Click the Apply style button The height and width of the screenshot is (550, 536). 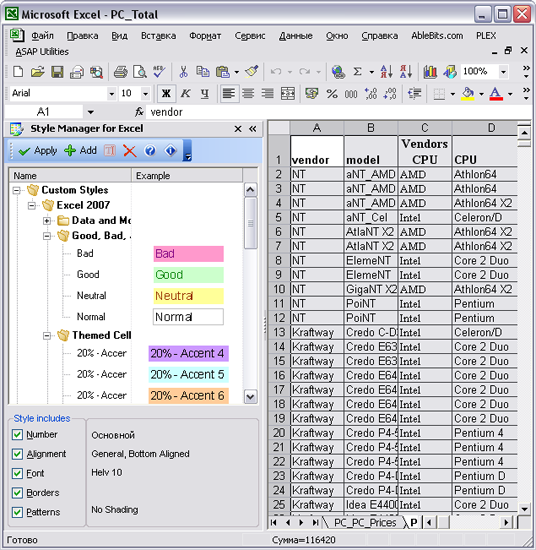click(38, 151)
